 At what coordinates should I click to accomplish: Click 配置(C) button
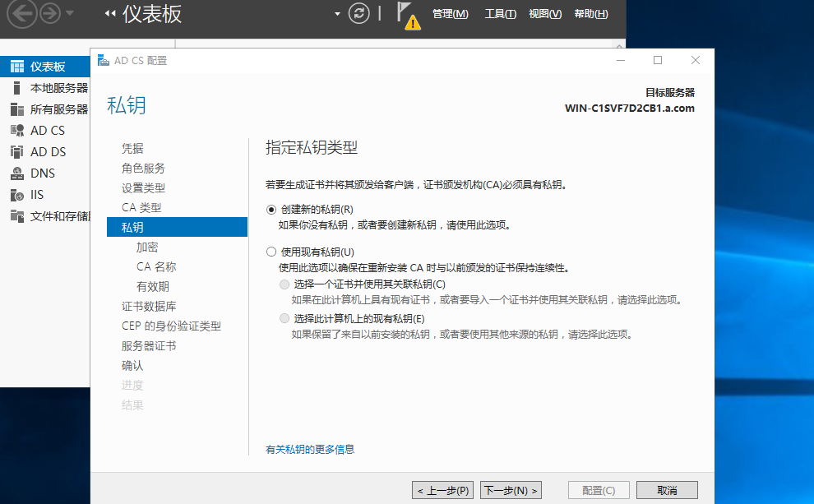click(599, 491)
